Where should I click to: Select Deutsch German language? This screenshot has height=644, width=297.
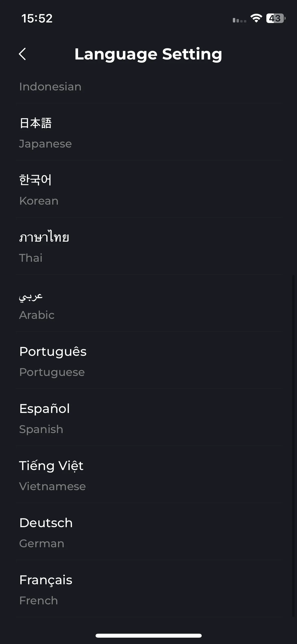pos(148,531)
